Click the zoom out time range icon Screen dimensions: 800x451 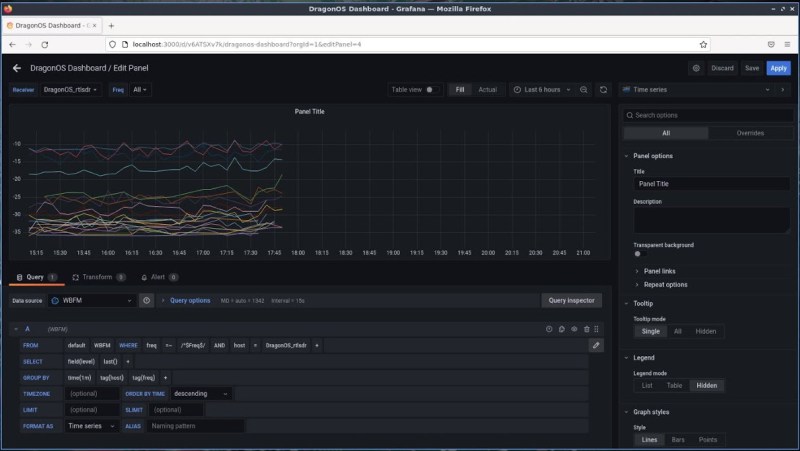(584, 89)
